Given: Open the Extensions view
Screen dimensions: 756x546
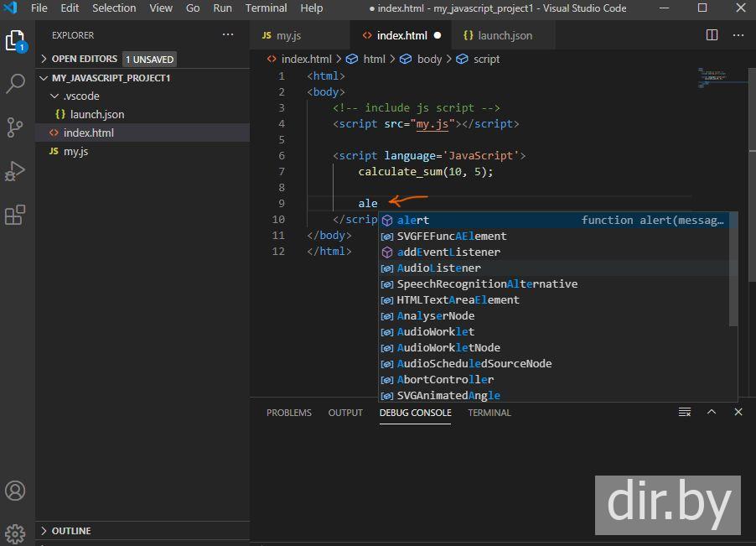Looking at the screenshot, I should 15,216.
